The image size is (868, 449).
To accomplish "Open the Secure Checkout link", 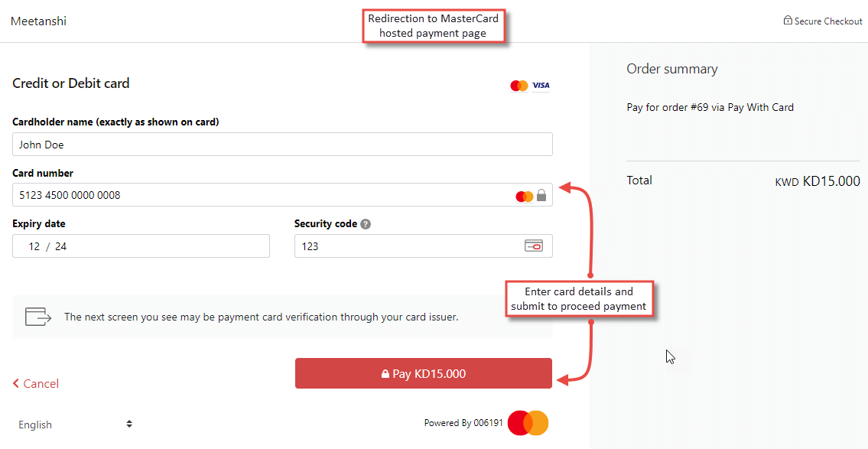I will [829, 21].
